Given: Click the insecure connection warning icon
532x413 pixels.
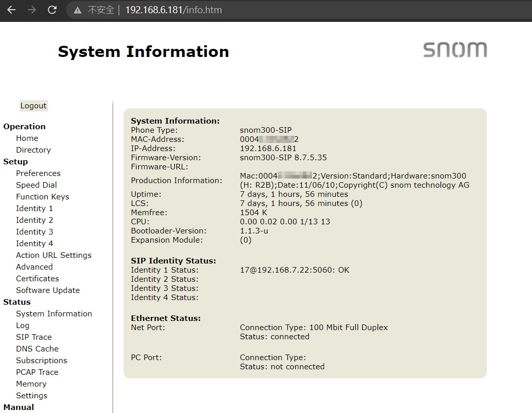Looking at the screenshot, I should [x=78, y=10].
